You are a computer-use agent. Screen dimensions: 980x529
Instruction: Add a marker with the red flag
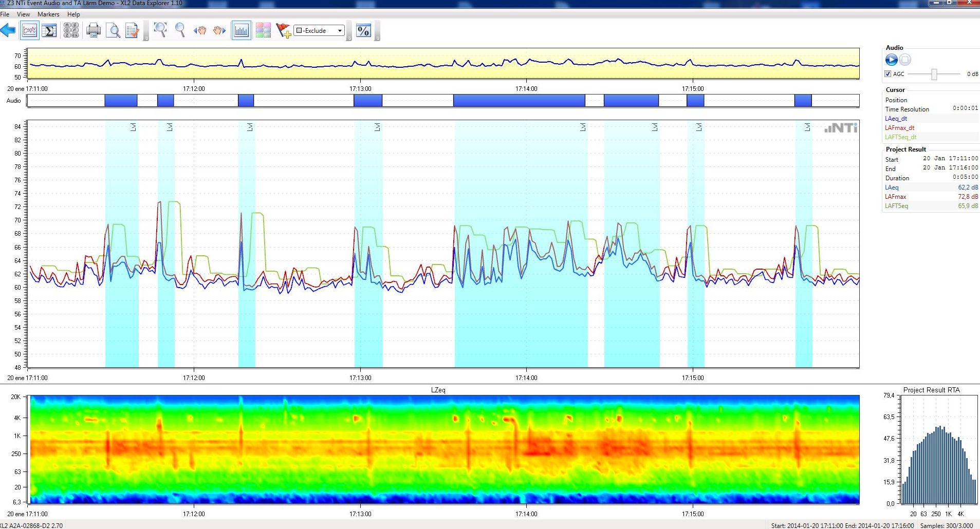[283, 31]
